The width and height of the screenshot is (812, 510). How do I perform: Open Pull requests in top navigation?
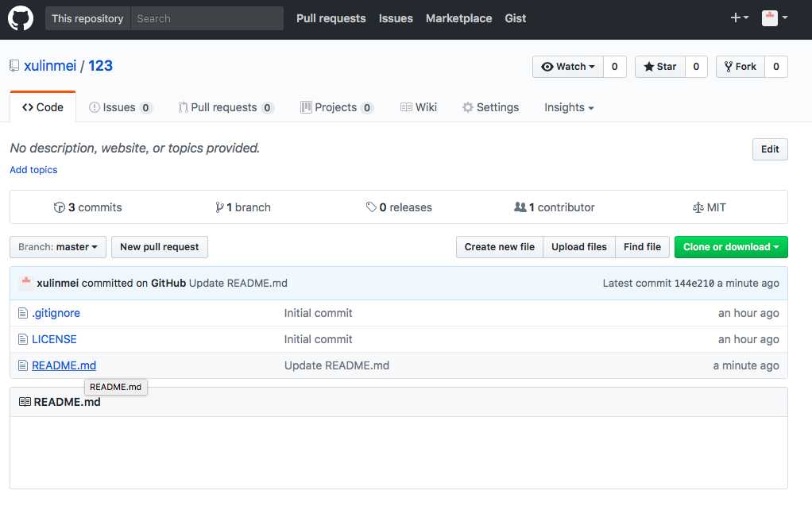pos(331,18)
